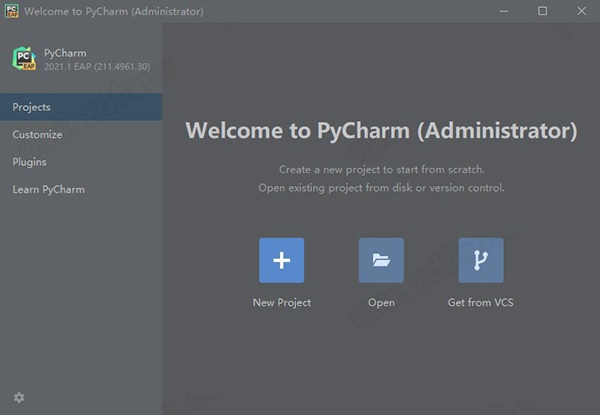Switch to the Customize tab
The height and width of the screenshot is (415, 600).
[81, 135]
